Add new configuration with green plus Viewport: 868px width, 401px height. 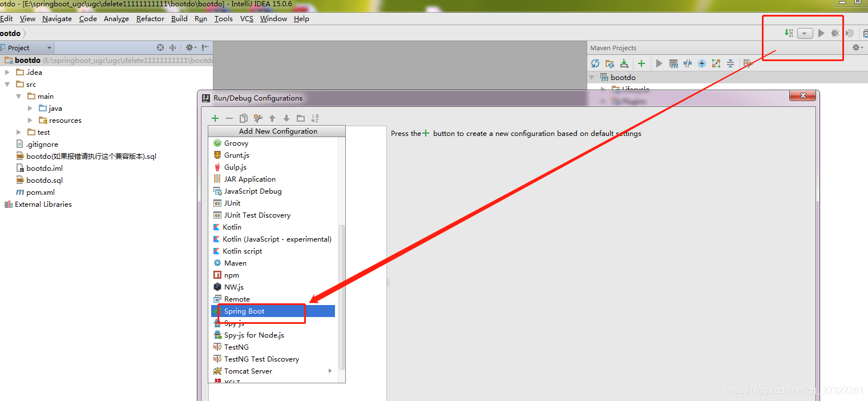(215, 118)
